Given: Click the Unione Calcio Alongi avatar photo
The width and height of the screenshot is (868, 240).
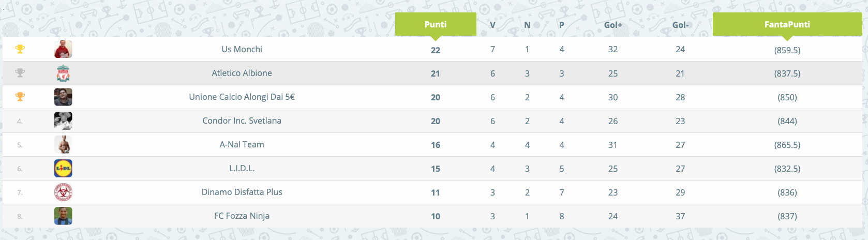Looking at the screenshot, I should [63, 97].
